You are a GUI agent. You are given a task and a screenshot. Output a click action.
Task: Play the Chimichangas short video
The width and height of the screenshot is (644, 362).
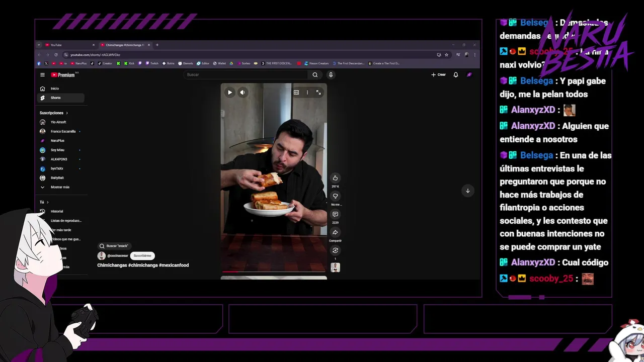click(230, 93)
